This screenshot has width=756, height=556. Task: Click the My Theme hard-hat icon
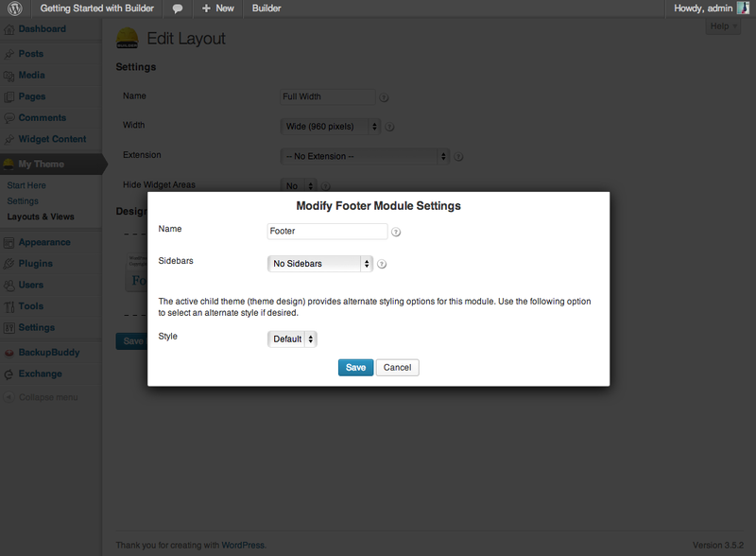coord(9,165)
